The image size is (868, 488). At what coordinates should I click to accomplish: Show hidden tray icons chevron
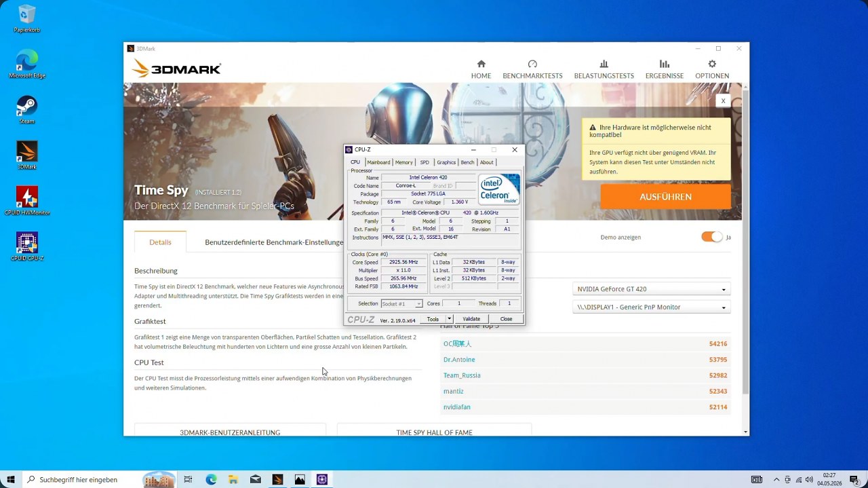(776, 480)
